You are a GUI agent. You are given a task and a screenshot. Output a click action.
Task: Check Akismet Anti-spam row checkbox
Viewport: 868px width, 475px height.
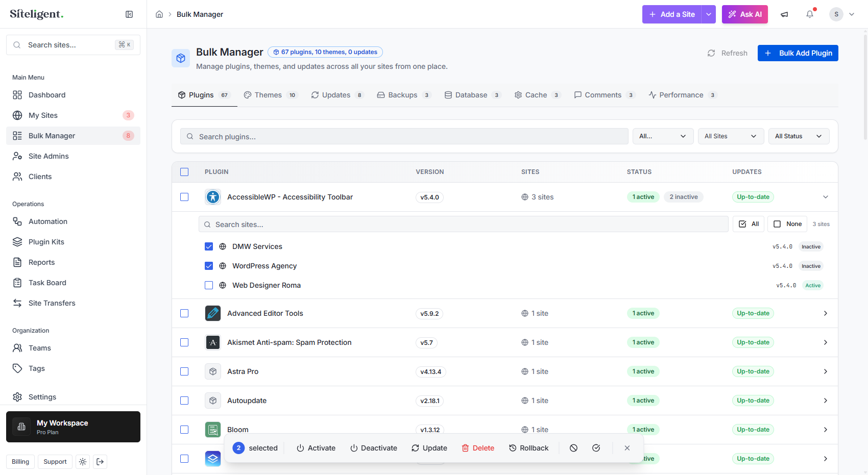click(x=184, y=342)
